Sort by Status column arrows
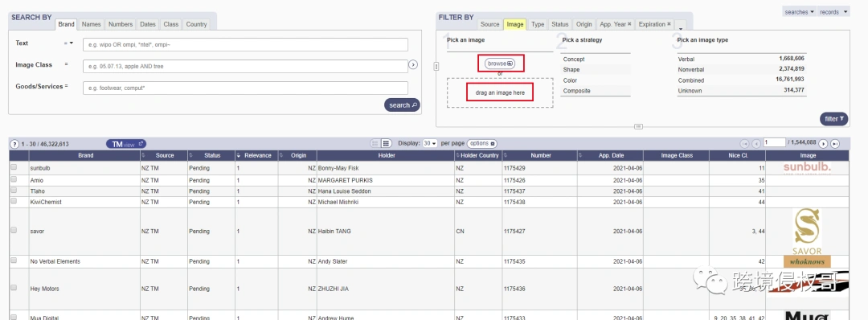This screenshot has width=868, height=320. coord(191,155)
